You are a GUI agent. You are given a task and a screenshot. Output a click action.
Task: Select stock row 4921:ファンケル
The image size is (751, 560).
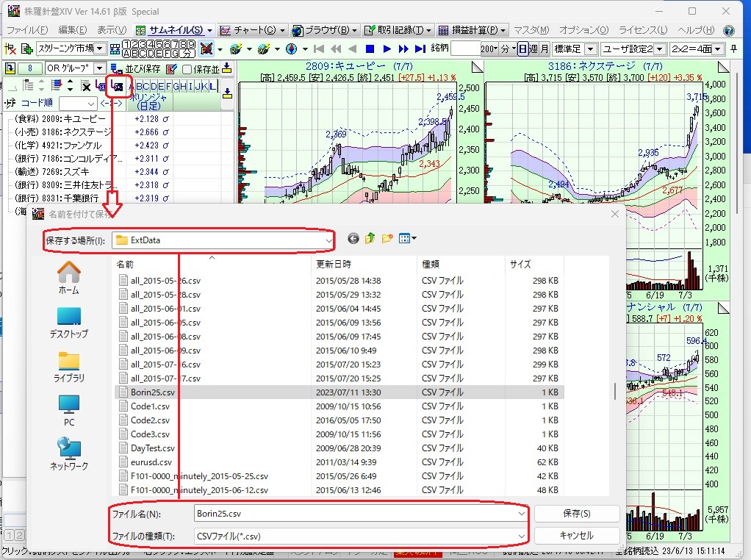click(58, 146)
